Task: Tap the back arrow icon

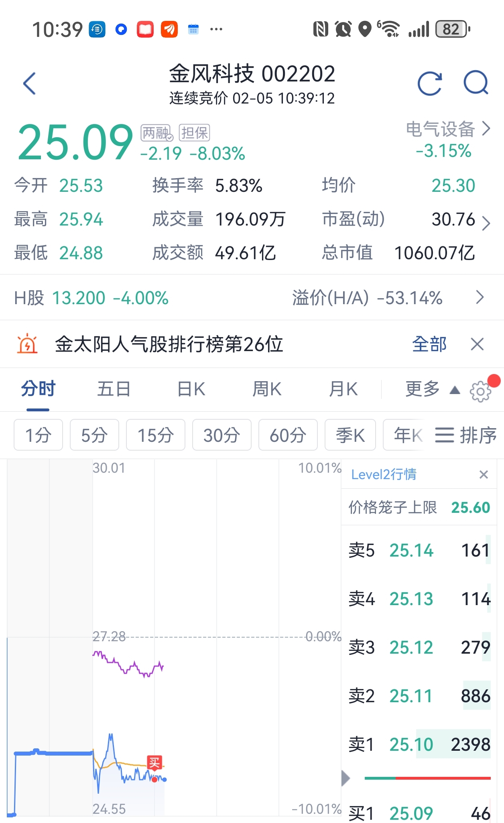Action: [29, 83]
